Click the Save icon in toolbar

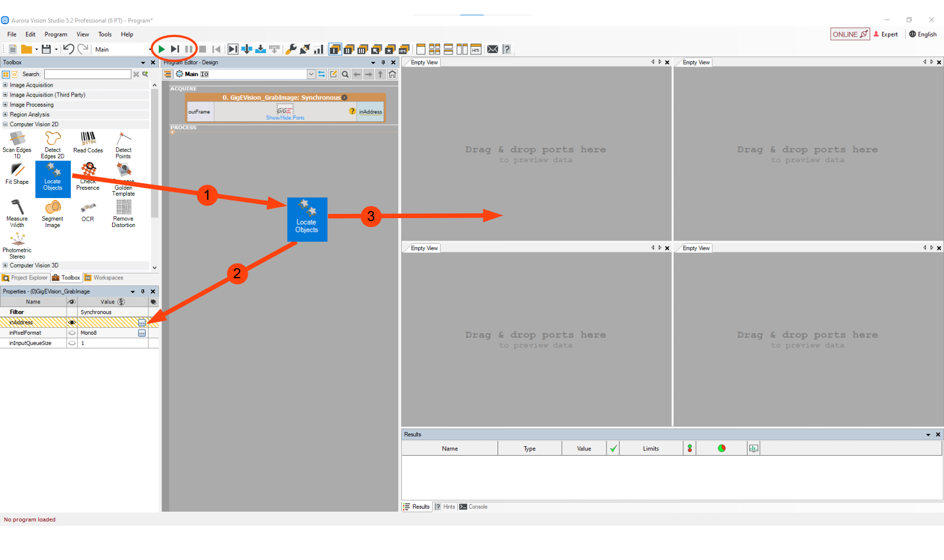(x=46, y=50)
